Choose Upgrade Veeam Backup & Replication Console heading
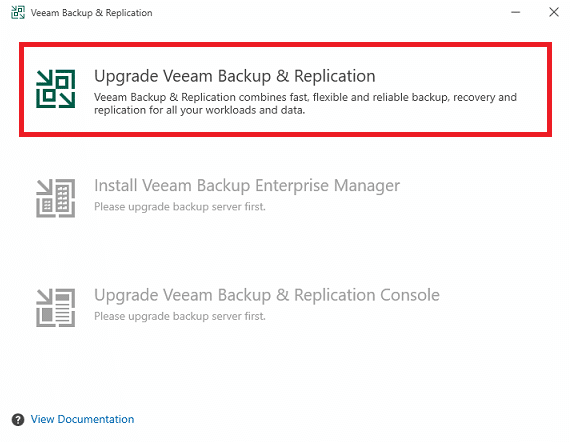Viewport: 570px width, 442px height. [267, 295]
